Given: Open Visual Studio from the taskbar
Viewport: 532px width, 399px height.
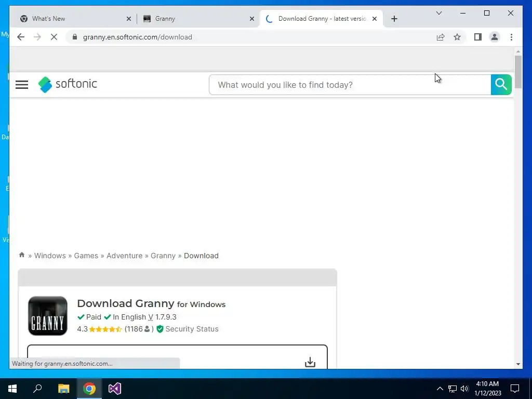Looking at the screenshot, I should pyautogui.click(x=115, y=389).
